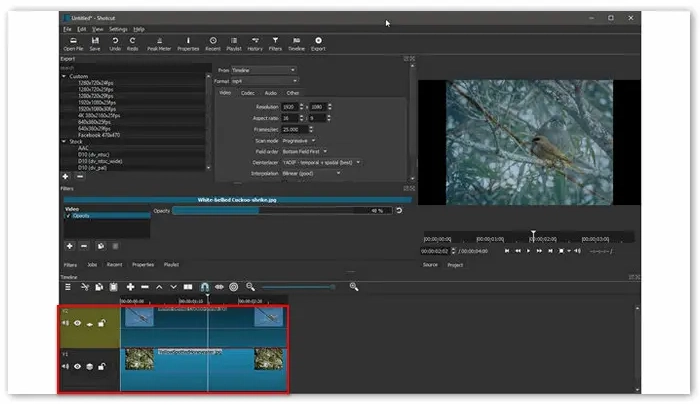
Task: Mute audio on track V1
Action: [x=66, y=367]
